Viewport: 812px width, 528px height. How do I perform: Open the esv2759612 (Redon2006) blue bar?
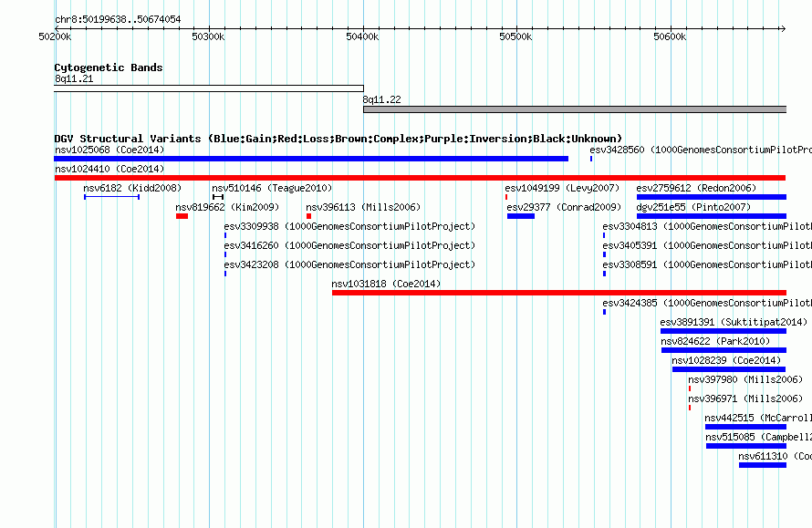pyautogui.click(x=712, y=197)
